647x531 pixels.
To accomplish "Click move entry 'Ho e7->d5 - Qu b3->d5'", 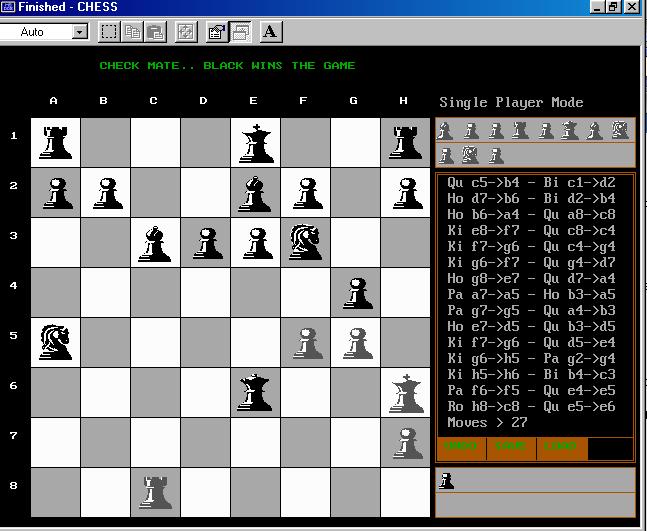I will (x=531, y=326).
